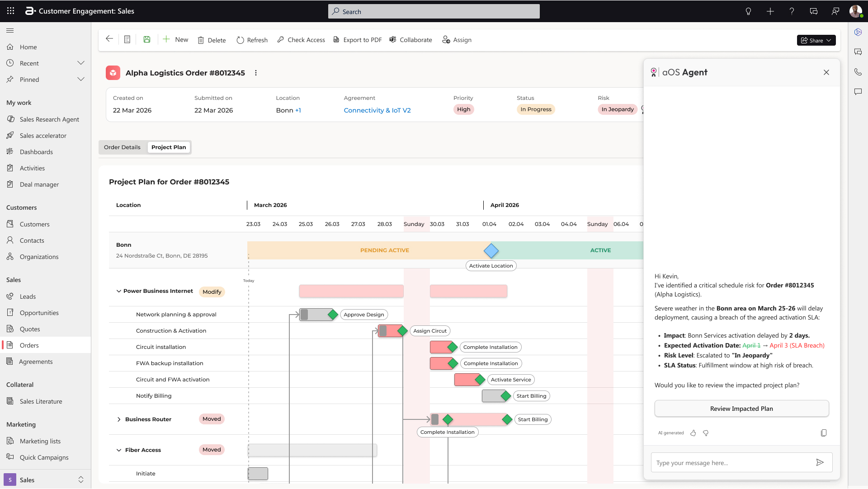
Task: Click the New button in toolbar
Action: pyautogui.click(x=175, y=39)
